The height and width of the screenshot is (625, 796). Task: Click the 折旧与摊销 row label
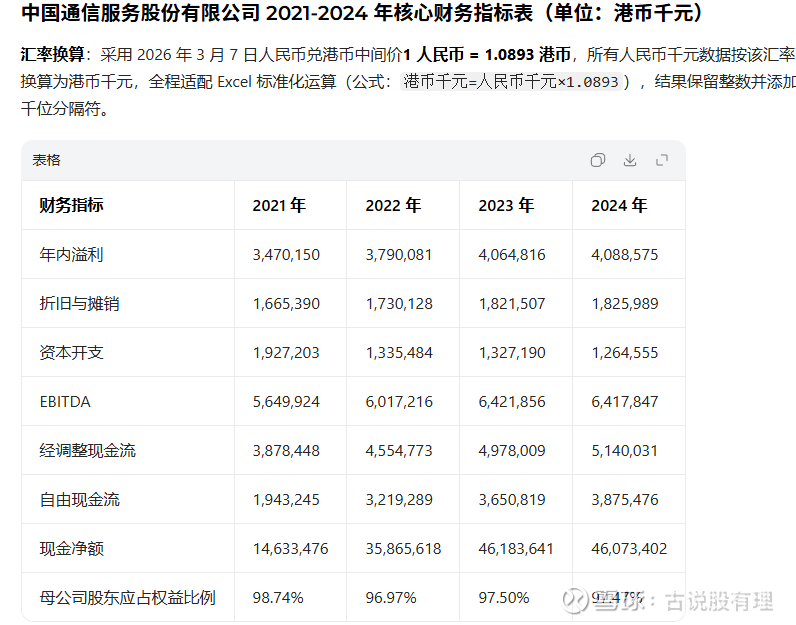80,304
